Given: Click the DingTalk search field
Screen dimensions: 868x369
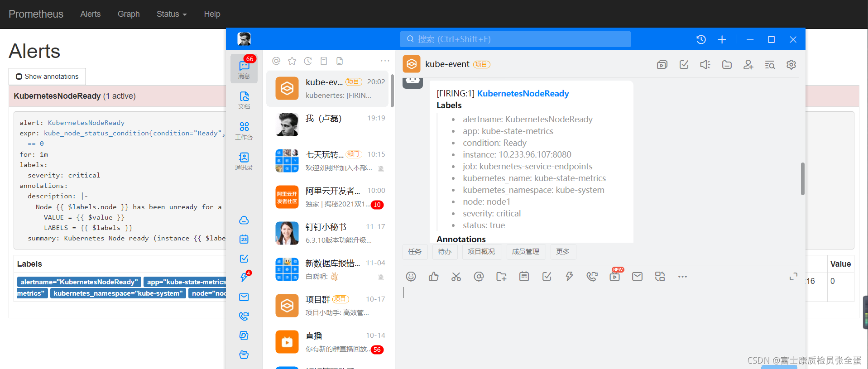Looking at the screenshot, I should 515,39.
